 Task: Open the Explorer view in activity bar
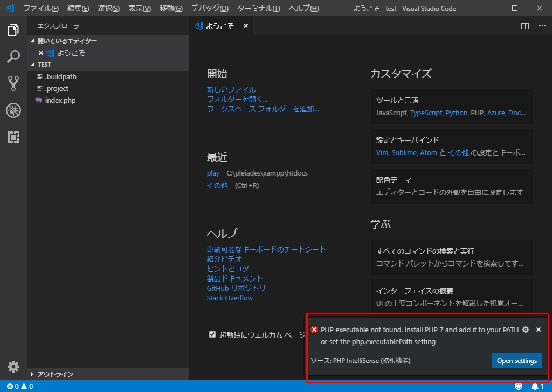pos(13,30)
